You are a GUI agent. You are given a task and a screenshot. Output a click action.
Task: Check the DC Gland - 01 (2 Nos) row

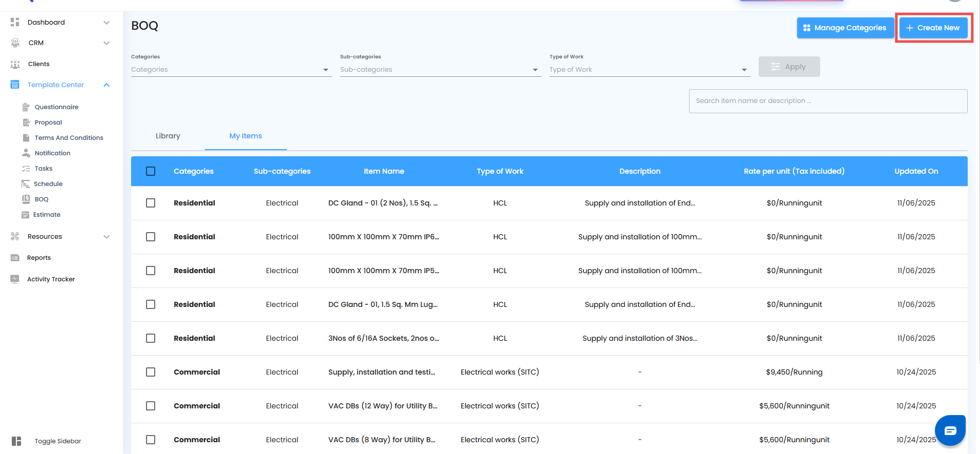[151, 203]
